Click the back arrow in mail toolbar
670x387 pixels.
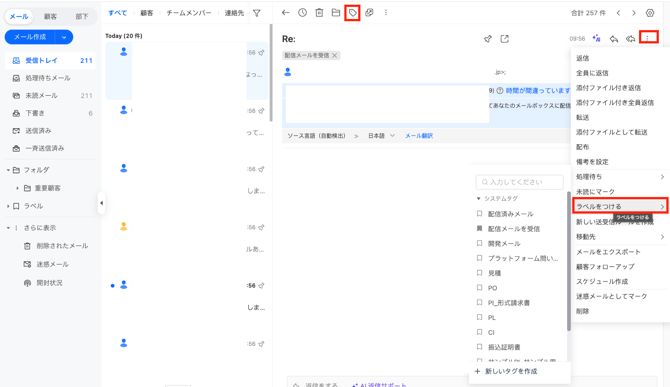(285, 13)
